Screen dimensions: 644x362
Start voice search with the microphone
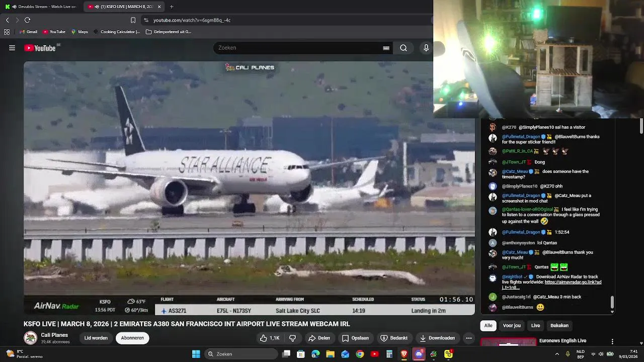tap(426, 48)
